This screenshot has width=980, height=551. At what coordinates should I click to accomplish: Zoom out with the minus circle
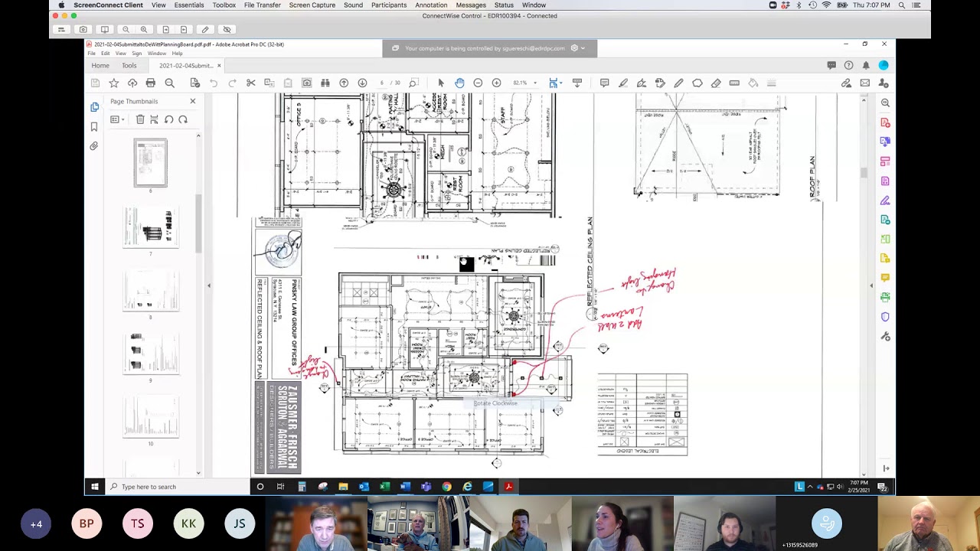478,83
